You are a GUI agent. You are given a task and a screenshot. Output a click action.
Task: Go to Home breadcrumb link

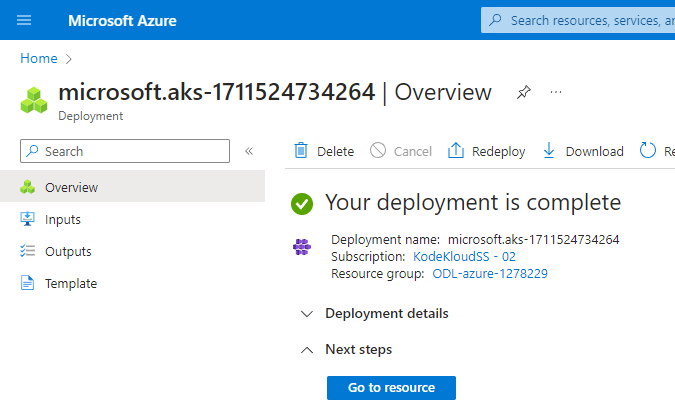[x=38, y=59]
